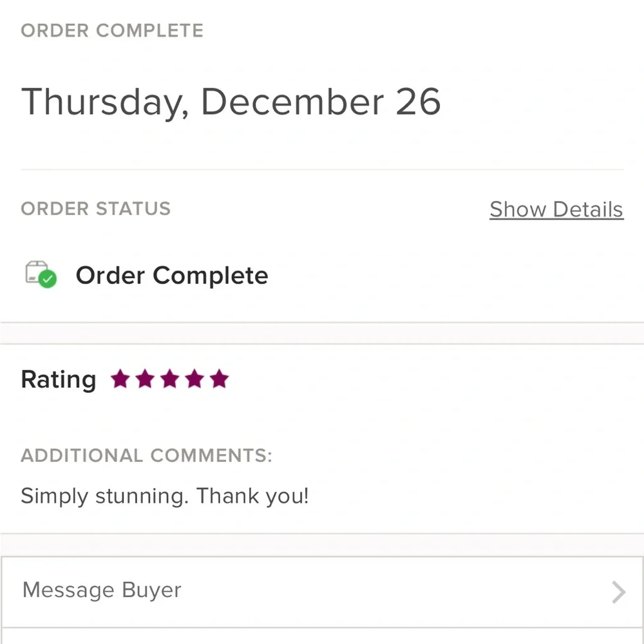Click the fourth rating star
Viewport: 644px width, 644px height.
(x=194, y=379)
